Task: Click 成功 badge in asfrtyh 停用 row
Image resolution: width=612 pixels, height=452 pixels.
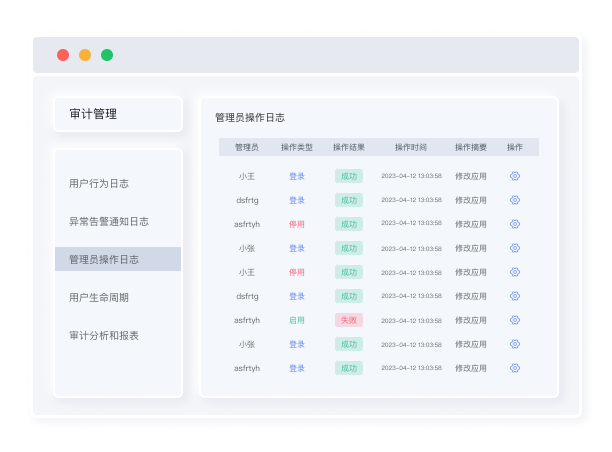Action: coord(349,224)
